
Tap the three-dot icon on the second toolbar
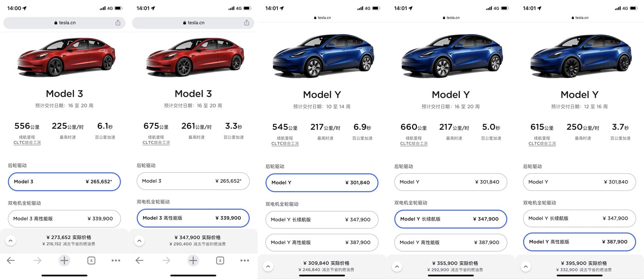pyautogui.click(x=245, y=260)
